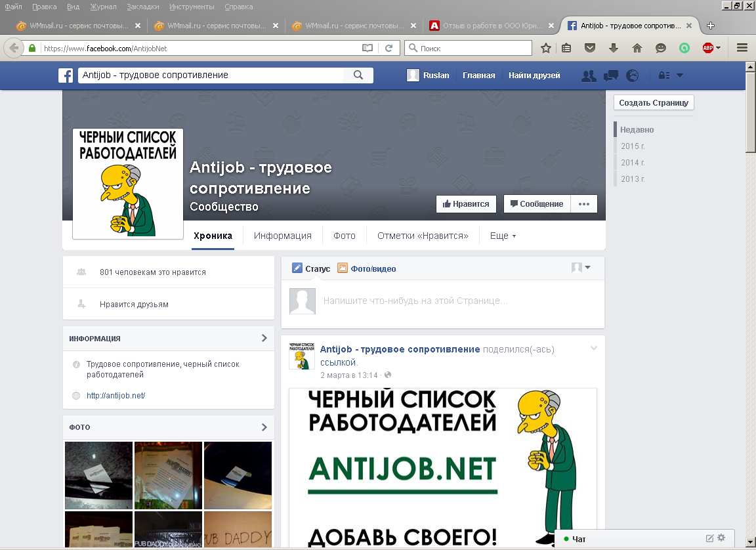Open Правка menu

coord(45,7)
